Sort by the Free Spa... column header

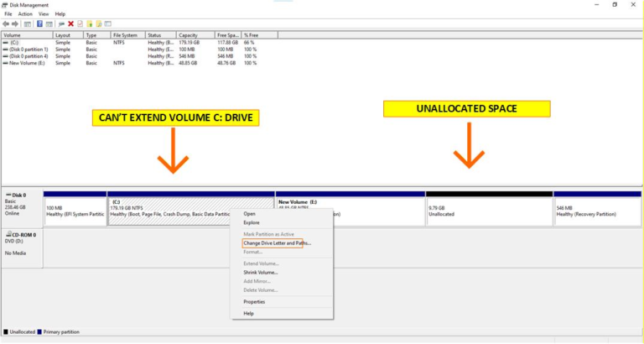click(227, 35)
